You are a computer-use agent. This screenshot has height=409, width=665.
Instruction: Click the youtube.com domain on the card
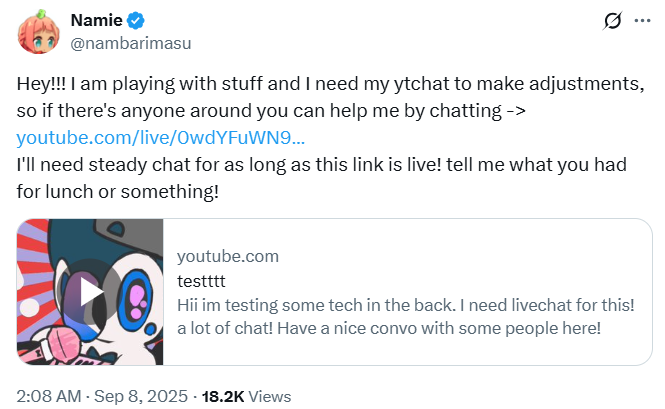pos(227,256)
